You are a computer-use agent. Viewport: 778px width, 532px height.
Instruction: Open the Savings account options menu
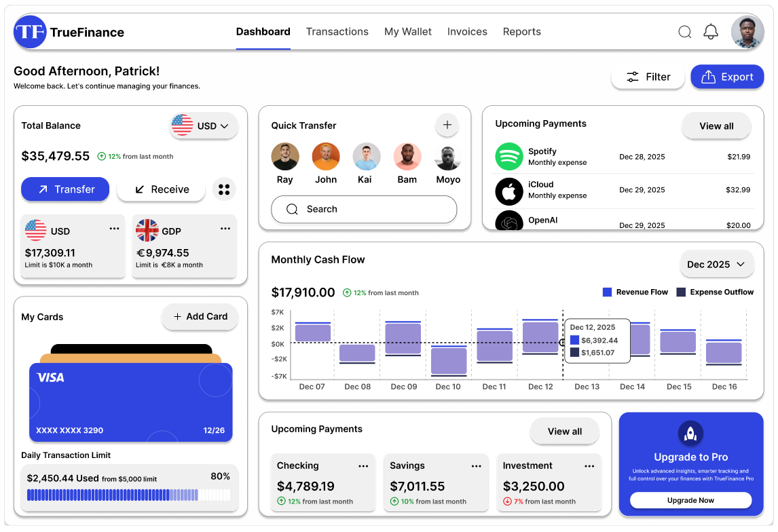coord(477,466)
